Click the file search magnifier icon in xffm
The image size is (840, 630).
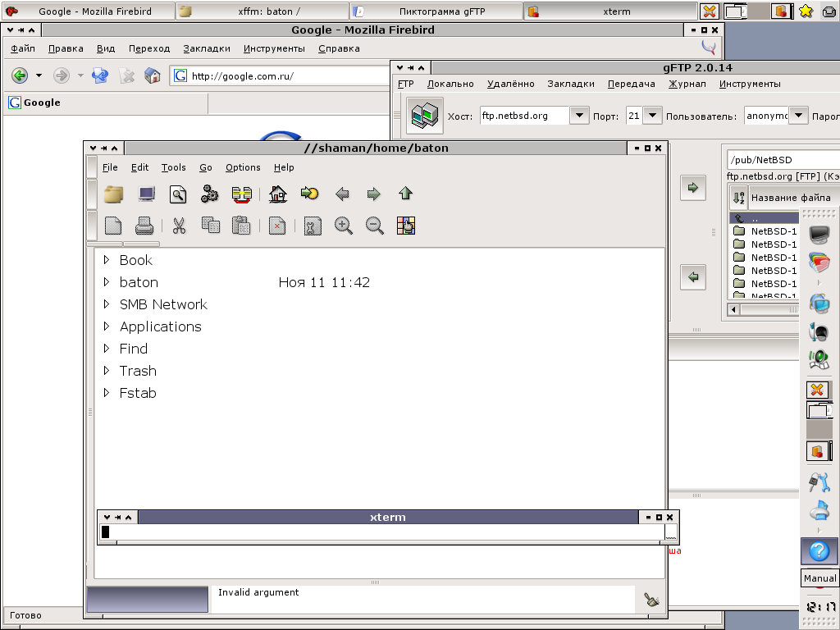pyautogui.click(x=178, y=194)
